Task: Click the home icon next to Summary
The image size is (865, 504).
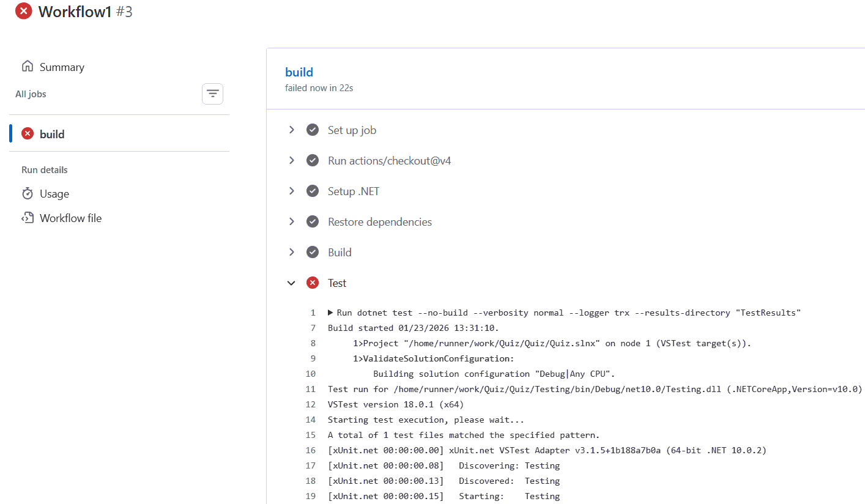Action: pyautogui.click(x=27, y=66)
